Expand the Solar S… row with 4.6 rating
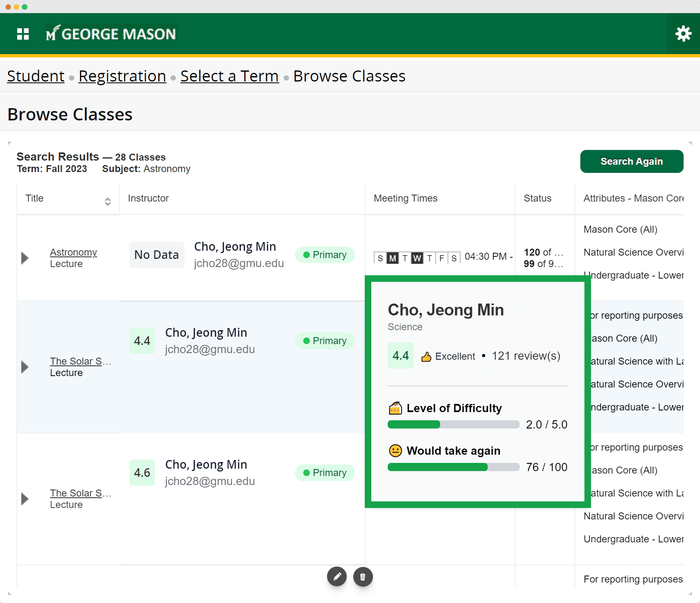Screen dimensions: 700x603 25,499
